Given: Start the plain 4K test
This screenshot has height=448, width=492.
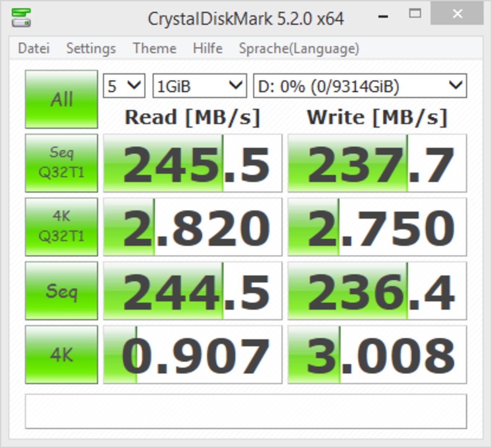Looking at the screenshot, I should [61, 355].
